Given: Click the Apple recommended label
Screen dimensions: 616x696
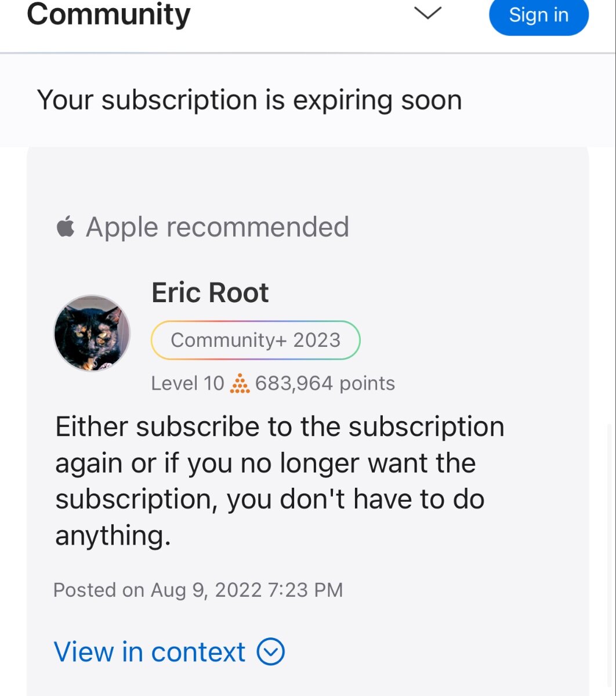Looking at the screenshot, I should [x=218, y=227].
